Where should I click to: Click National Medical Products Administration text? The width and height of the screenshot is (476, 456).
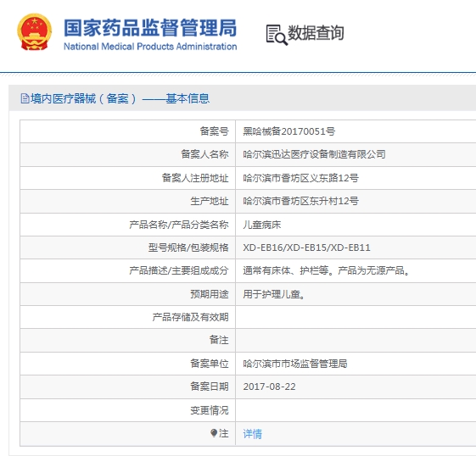point(150,47)
